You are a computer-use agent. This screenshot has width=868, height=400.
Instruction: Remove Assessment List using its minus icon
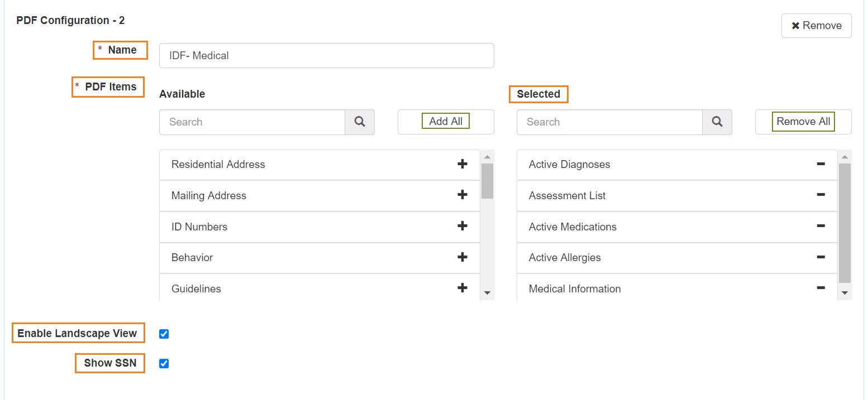pyautogui.click(x=821, y=195)
